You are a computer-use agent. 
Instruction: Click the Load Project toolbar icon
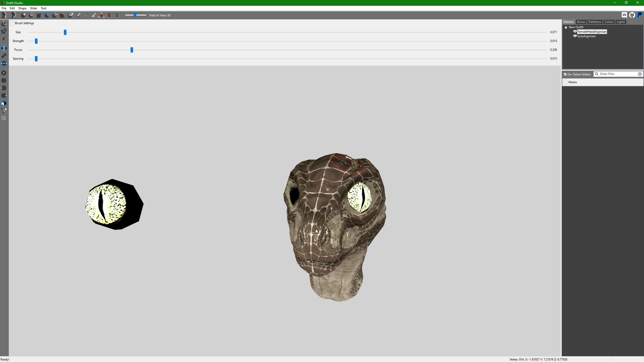[x=14, y=15]
